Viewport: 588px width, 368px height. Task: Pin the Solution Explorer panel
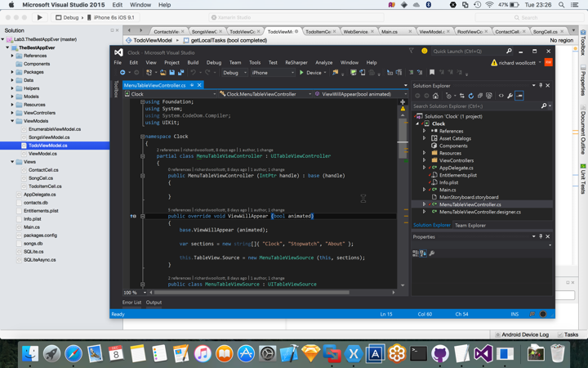tap(541, 86)
